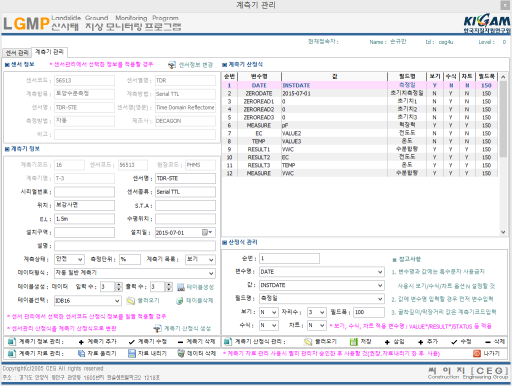Click the 자료 올리기 upload icon
This screenshot has height=387, width=512.
81,354
